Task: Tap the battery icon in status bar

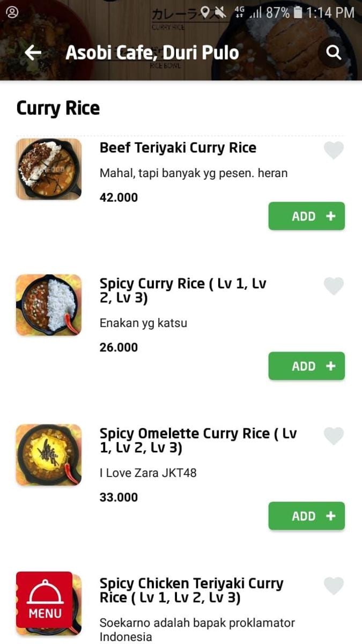Action: [298, 12]
